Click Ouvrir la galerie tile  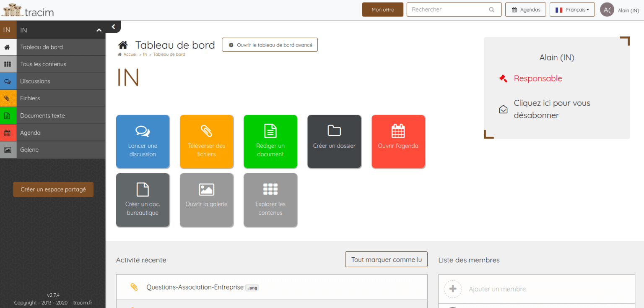(x=207, y=200)
